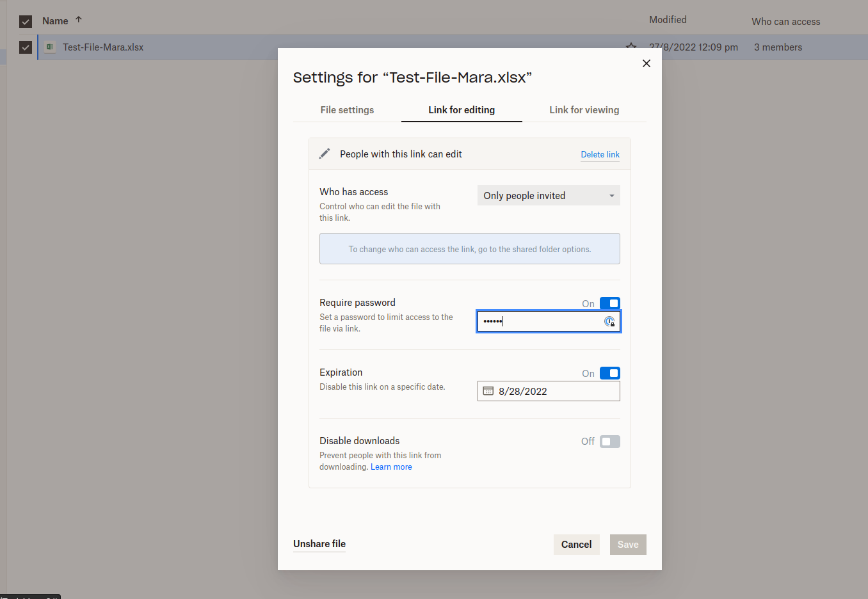Screen dimensions: 868x599
Task: Click the calendar icon in expiration field
Action: point(488,391)
